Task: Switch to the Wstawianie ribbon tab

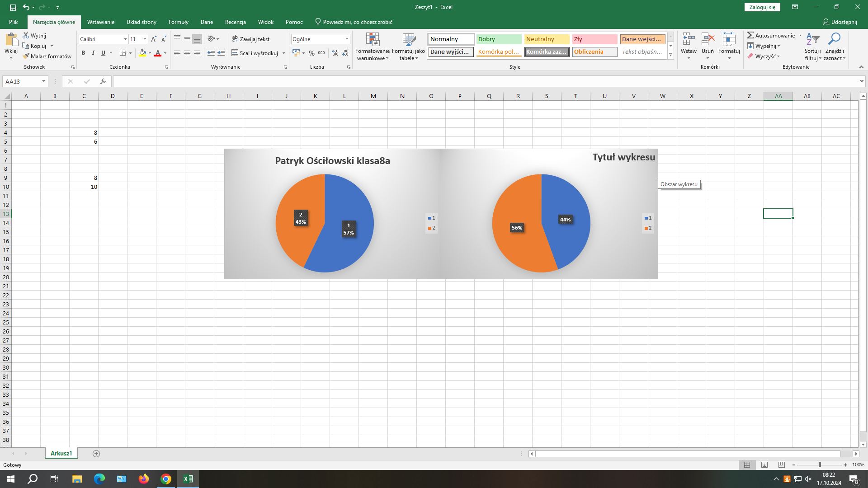Action: 100,22
